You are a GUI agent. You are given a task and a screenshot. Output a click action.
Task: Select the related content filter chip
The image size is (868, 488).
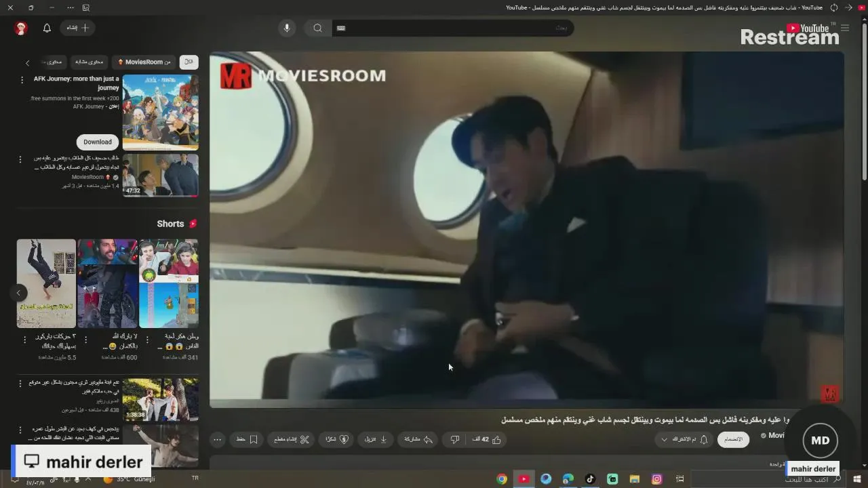tap(89, 62)
